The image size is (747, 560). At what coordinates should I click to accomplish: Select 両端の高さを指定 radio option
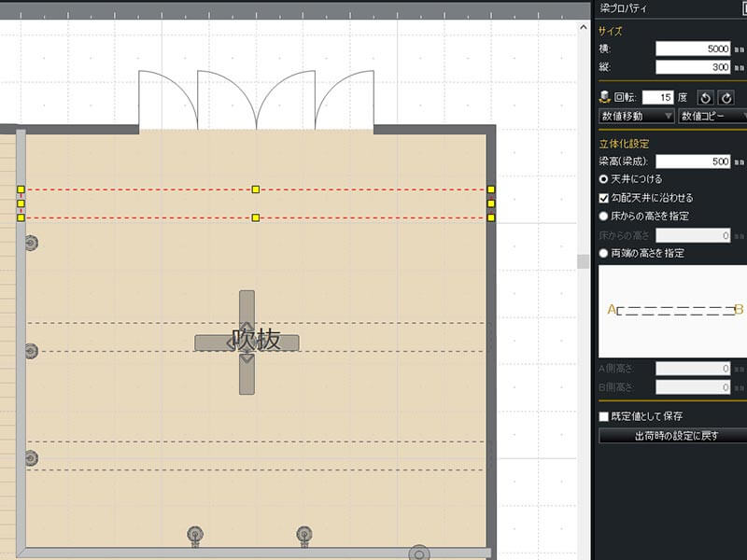click(604, 253)
